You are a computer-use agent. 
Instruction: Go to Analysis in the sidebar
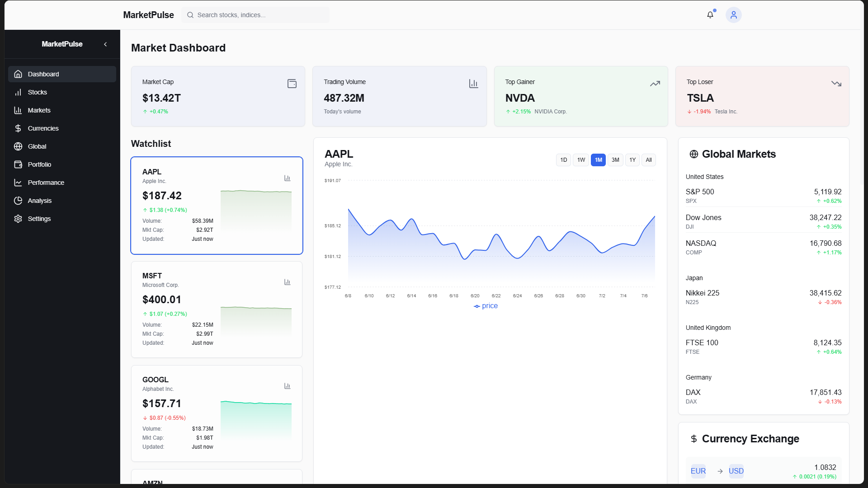click(x=62, y=201)
